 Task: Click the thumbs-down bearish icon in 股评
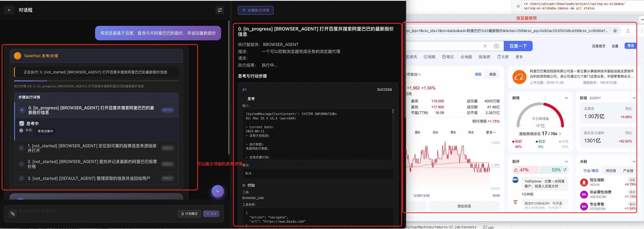(565, 170)
